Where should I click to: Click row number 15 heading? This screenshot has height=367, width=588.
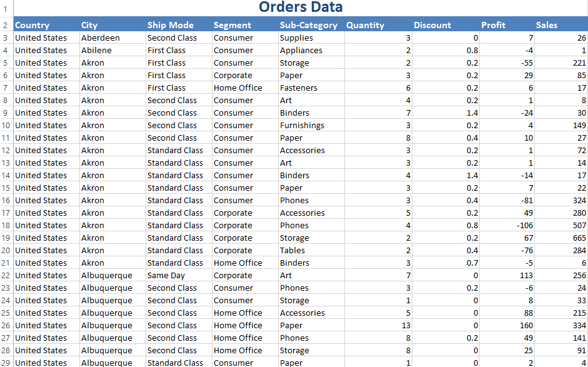click(6, 188)
